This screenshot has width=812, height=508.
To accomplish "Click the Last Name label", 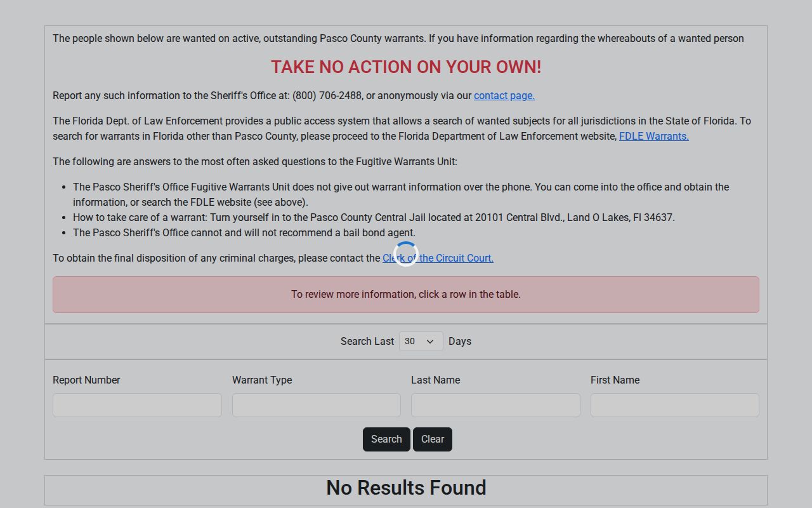I will [x=435, y=380].
